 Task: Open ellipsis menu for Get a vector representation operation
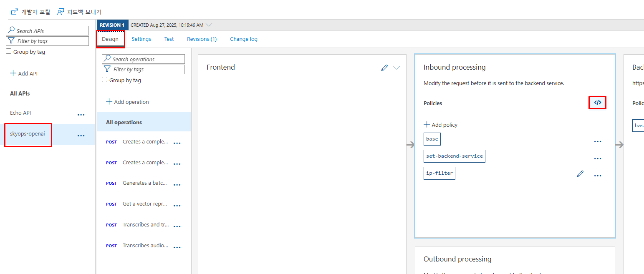[177, 206]
